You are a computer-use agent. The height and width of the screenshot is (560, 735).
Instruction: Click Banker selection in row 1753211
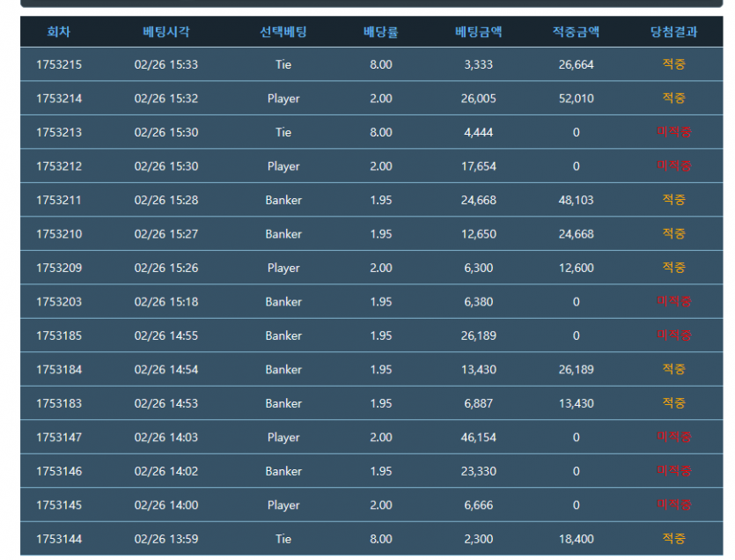tap(283, 200)
